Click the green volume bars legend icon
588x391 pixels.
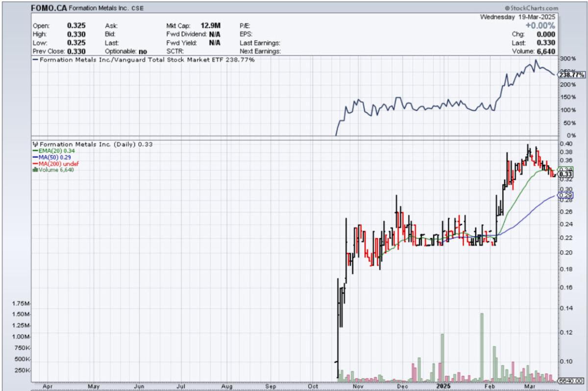(x=34, y=170)
